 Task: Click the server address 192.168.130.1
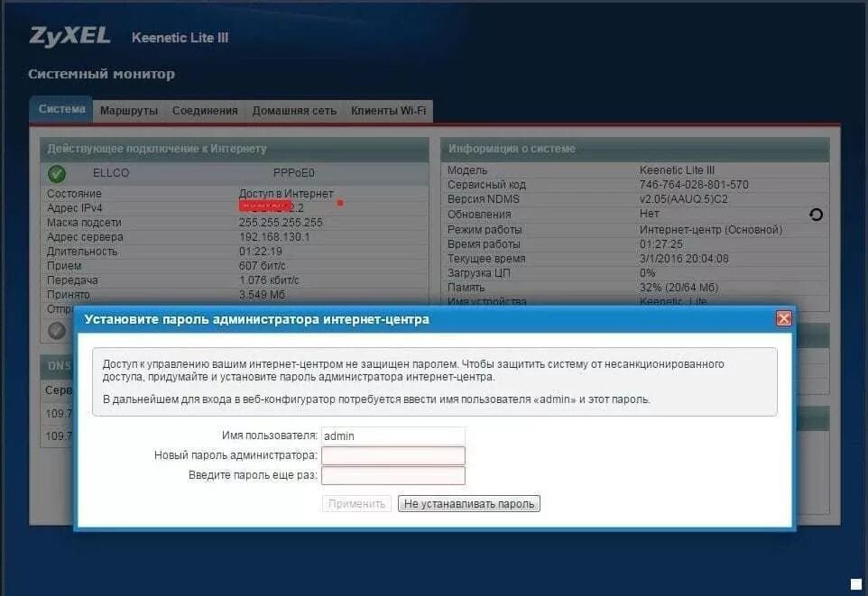point(274,237)
